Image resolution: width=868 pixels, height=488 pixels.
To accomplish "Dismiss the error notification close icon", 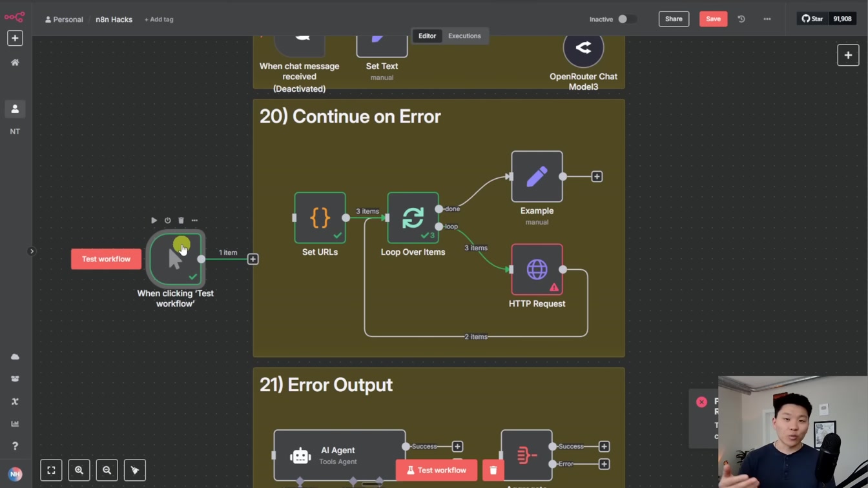I will pos(701,402).
